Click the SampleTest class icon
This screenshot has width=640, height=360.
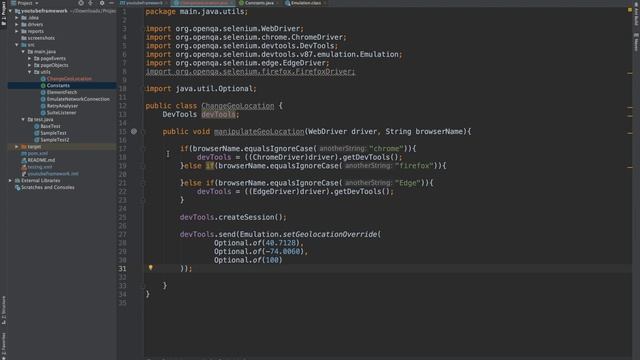(37, 133)
